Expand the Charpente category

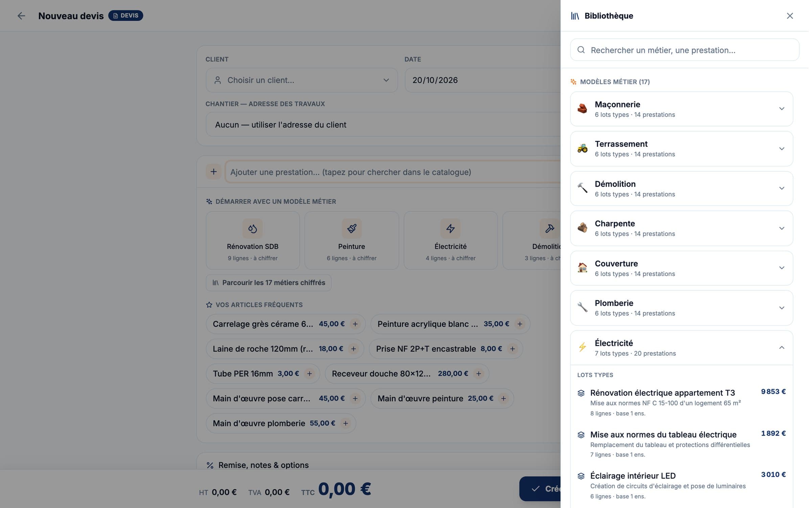681,228
